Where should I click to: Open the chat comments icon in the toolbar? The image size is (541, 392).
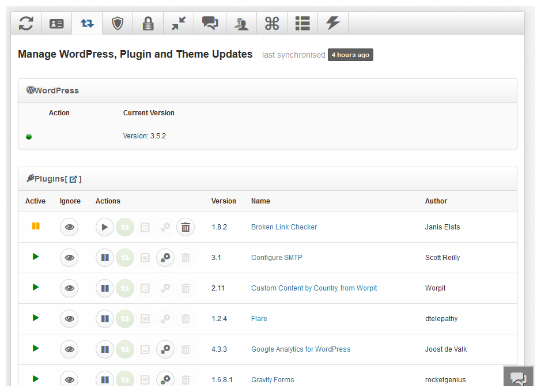point(210,23)
